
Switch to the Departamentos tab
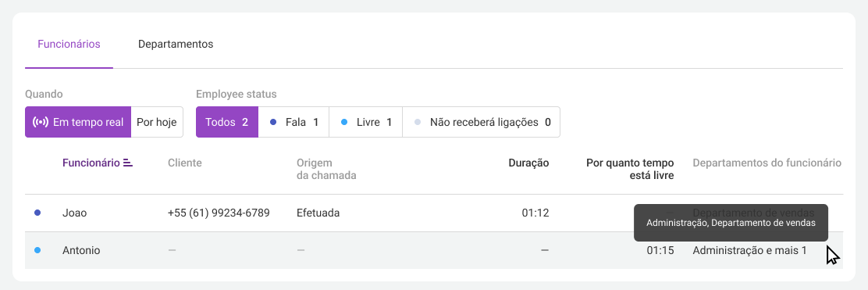[x=176, y=45]
